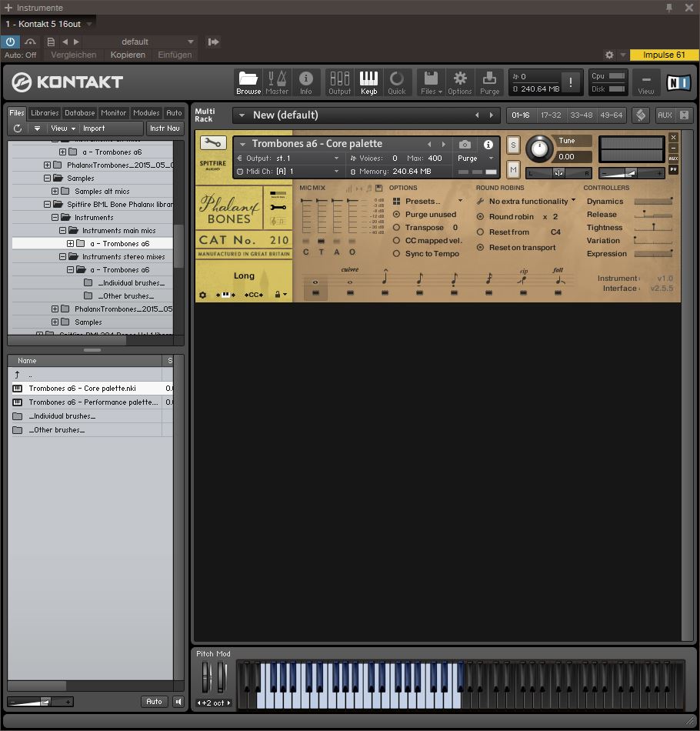Open the Master editor panel
This screenshot has width=700, height=731.
click(x=277, y=82)
